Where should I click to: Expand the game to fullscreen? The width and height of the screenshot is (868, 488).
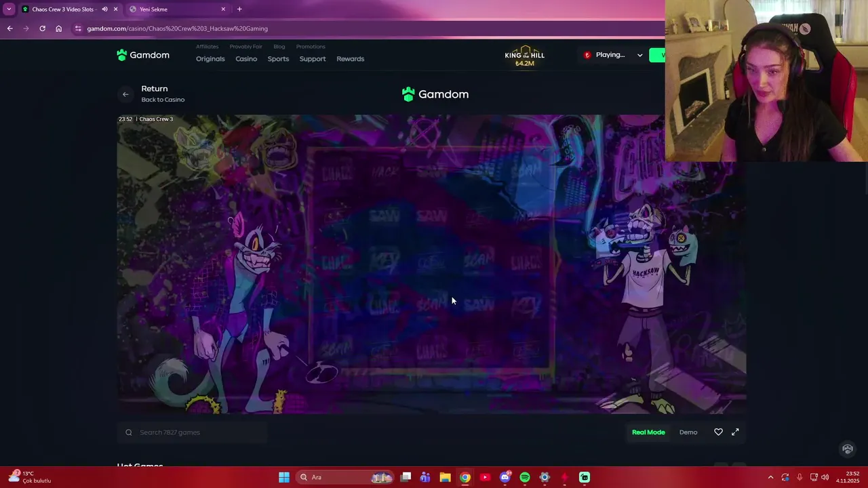[x=735, y=432]
